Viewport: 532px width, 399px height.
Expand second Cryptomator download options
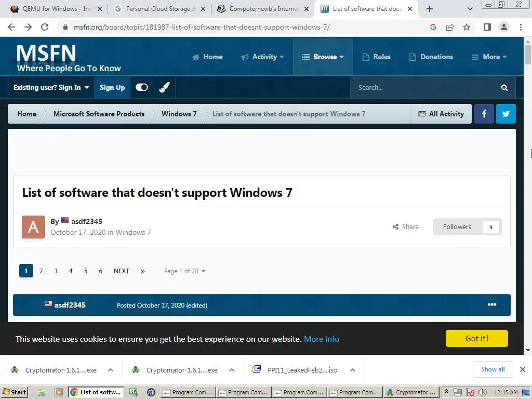pos(232,370)
